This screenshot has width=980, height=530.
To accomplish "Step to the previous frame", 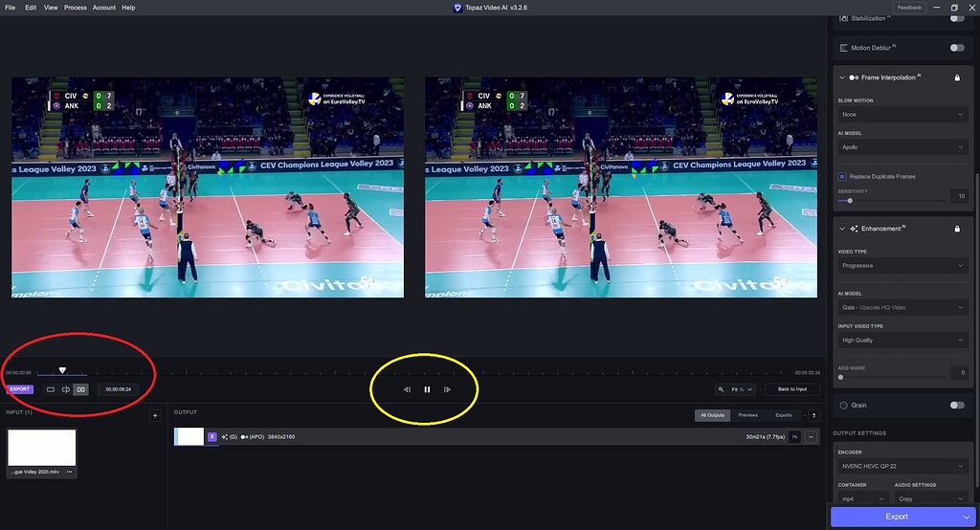I will pyautogui.click(x=407, y=389).
